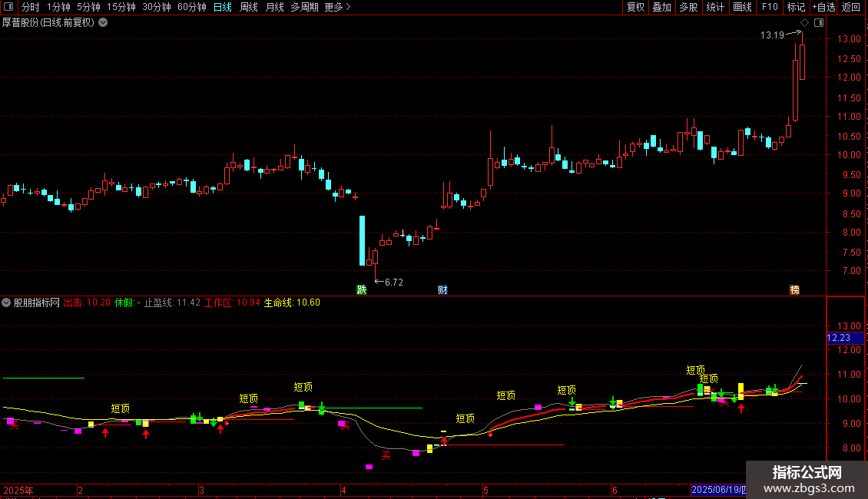Screen dimensions: 868x499
Task: Click the orange 榜 ranking marker
Action: 795,290
